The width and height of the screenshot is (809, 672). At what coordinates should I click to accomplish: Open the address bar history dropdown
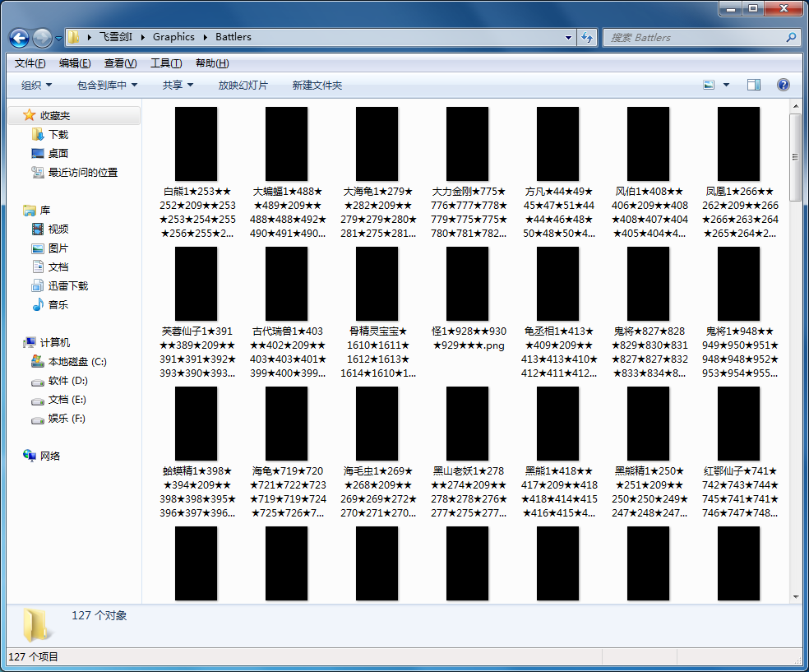coord(568,37)
